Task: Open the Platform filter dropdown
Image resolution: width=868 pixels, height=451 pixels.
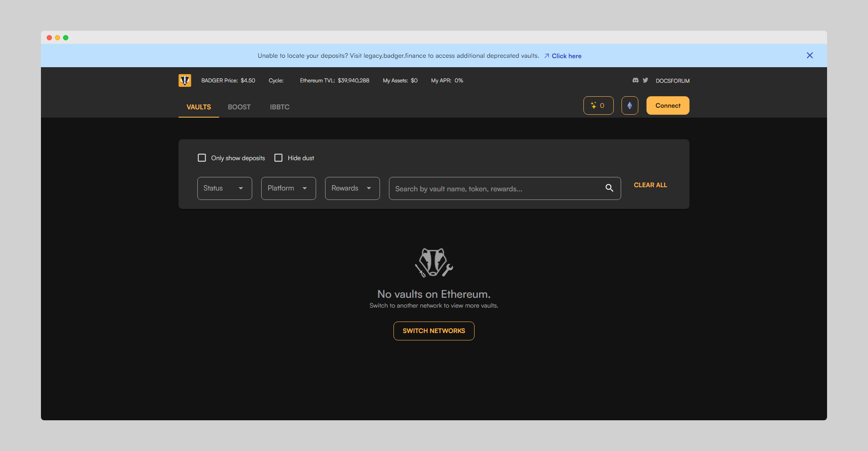Action: tap(288, 188)
